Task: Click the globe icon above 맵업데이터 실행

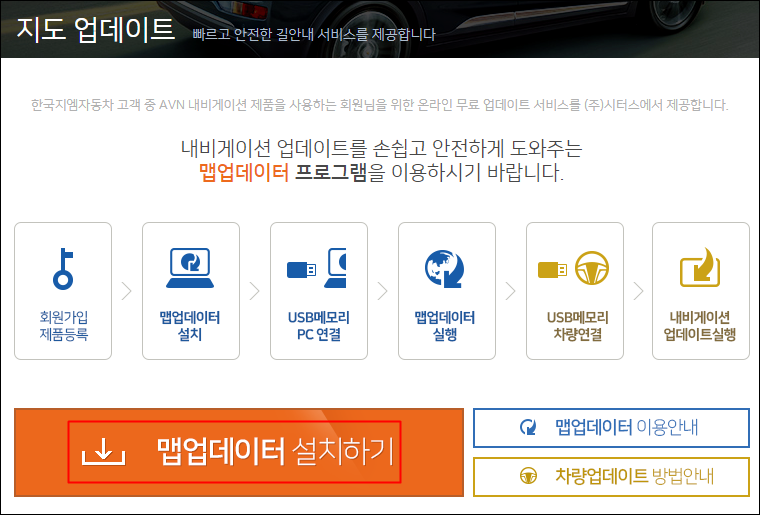Action: pos(444,269)
